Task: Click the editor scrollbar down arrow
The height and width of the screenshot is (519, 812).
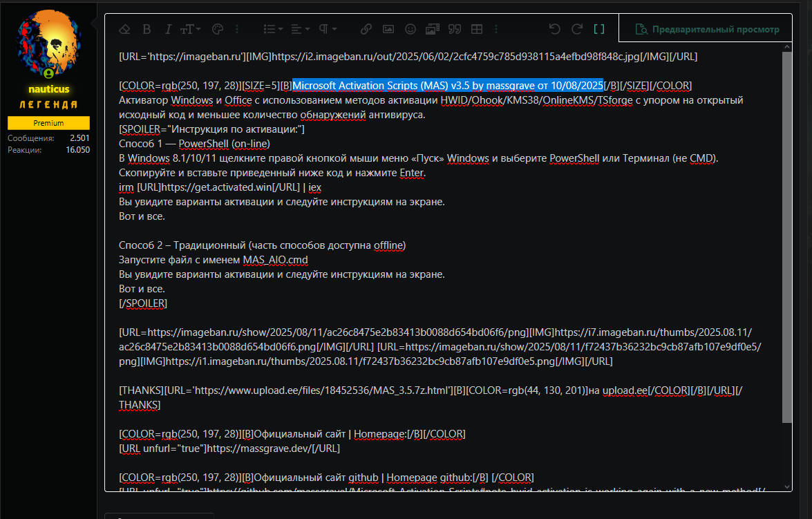Action: point(787,487)
